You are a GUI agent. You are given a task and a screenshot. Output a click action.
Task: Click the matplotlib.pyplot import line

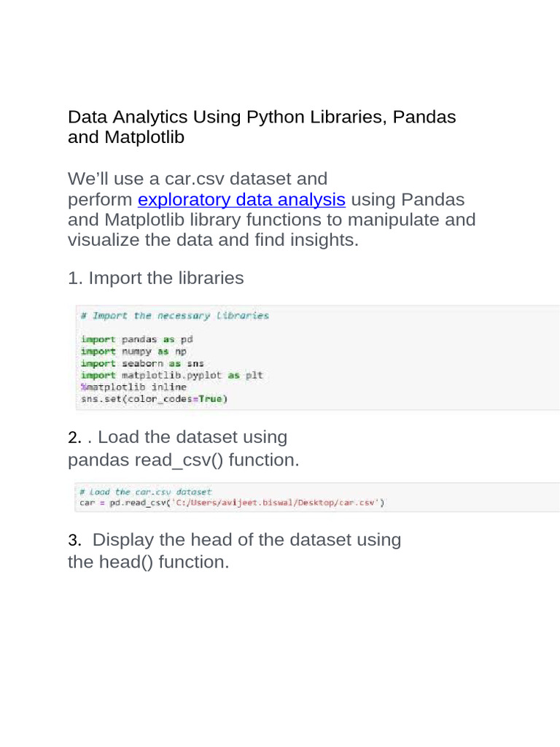point(171,375)
